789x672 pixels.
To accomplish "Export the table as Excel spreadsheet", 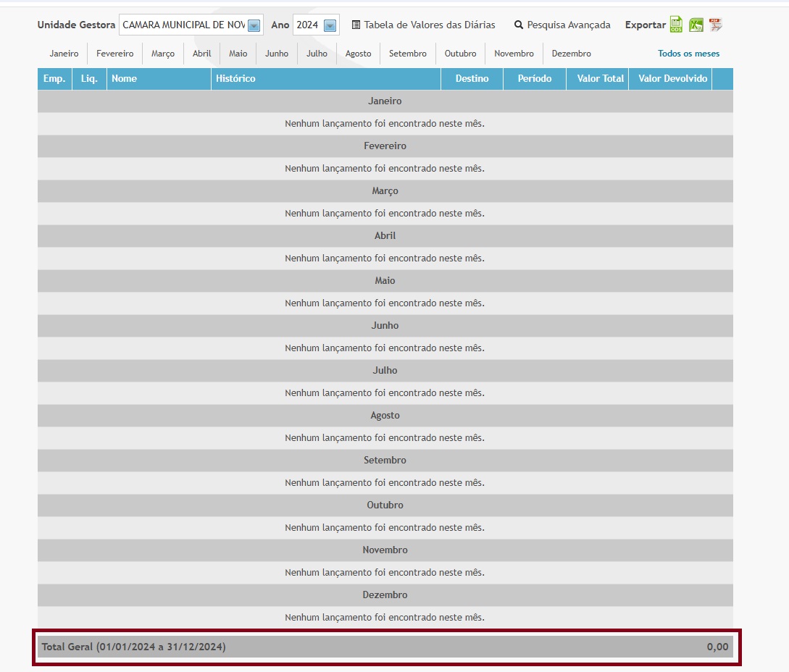I will (x=696, y=25).
